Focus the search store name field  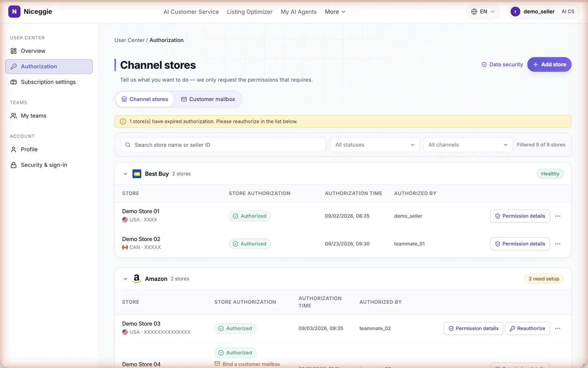tap(223, 145)
